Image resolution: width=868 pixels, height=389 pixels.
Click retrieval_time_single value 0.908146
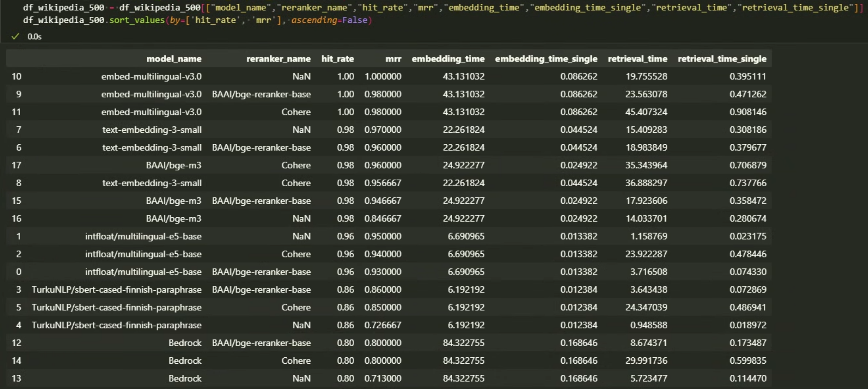pos(748,112)
